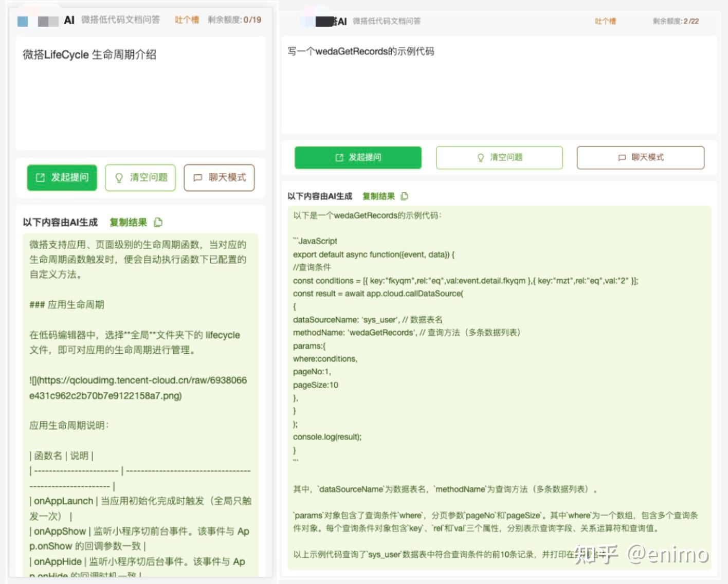The image size is (728, 584).
Task: Click '以下是一个wedaGetRecords的示例代码:' text
Action: click(x=367, y=215)
